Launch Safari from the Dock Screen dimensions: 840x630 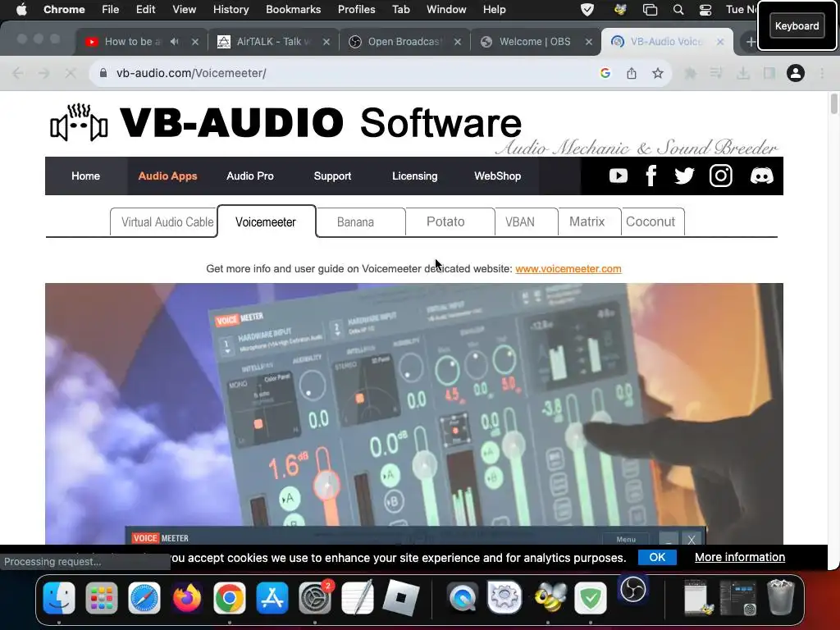(x=144, y=597)
